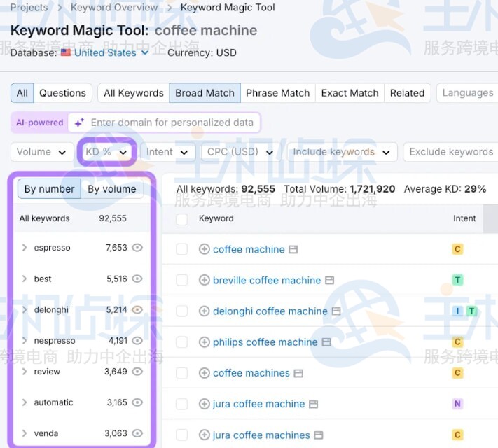Image resolution: width=498 pixels, height=448 pixels.
Task: Click the SERP icon next to coffee machine keyword
Action: click(293, 250)
